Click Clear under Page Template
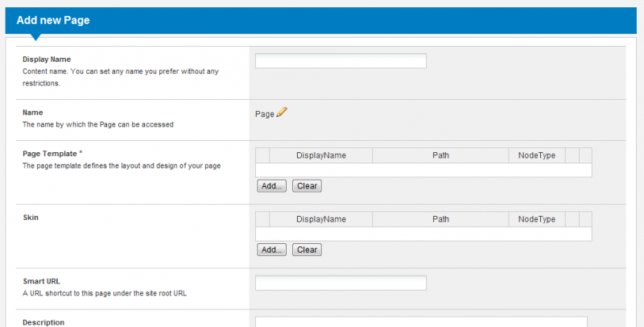The image size is (644, 327). [307, 186]
